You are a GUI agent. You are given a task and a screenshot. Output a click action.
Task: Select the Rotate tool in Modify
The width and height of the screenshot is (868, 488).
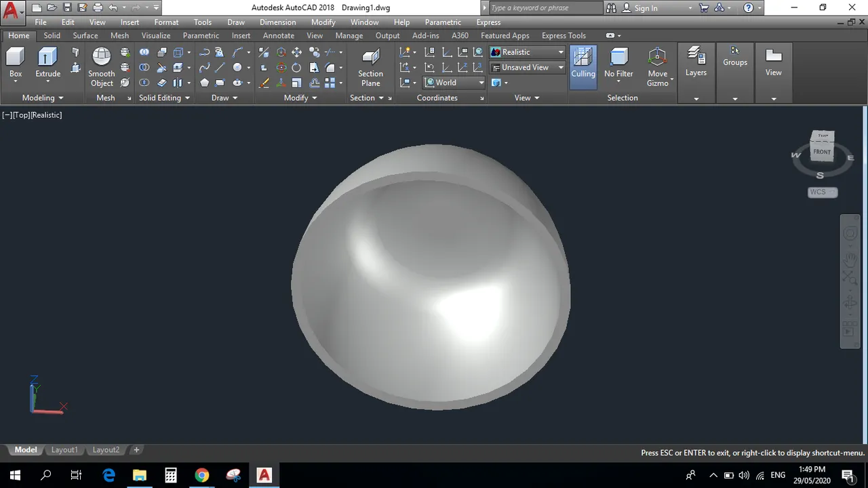point(297,68)
